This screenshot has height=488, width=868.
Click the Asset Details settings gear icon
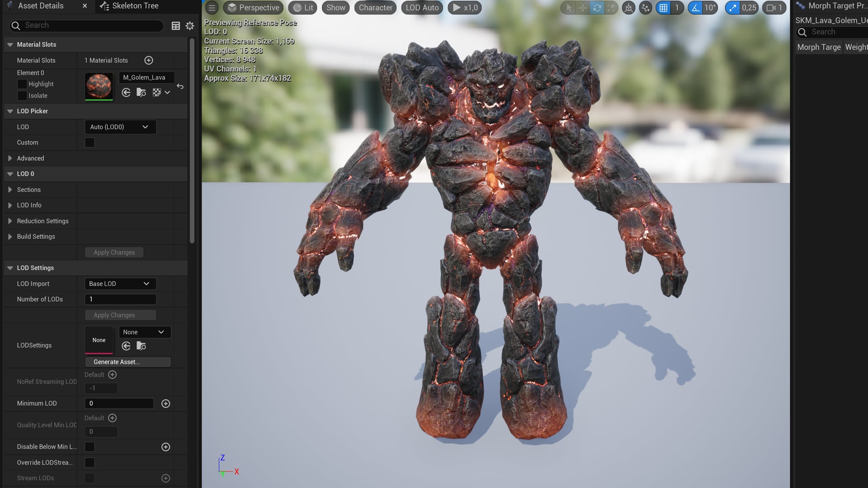(x=189, y=26)
